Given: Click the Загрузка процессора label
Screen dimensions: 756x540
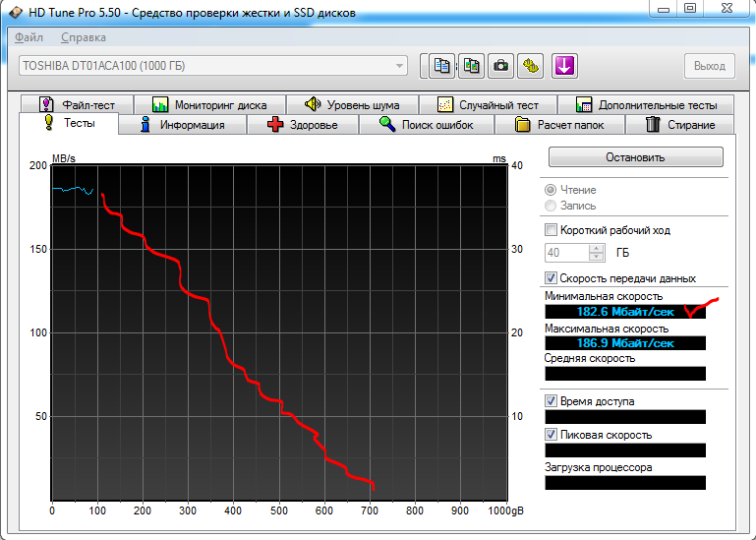Looking at the screenshot, I should point(599,467).
